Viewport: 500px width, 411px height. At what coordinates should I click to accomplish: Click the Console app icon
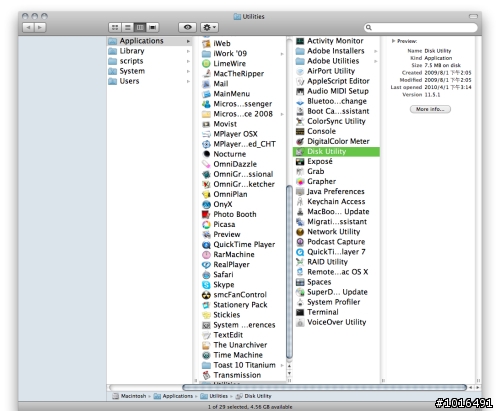pyautogui.click(x=300, y=131)
